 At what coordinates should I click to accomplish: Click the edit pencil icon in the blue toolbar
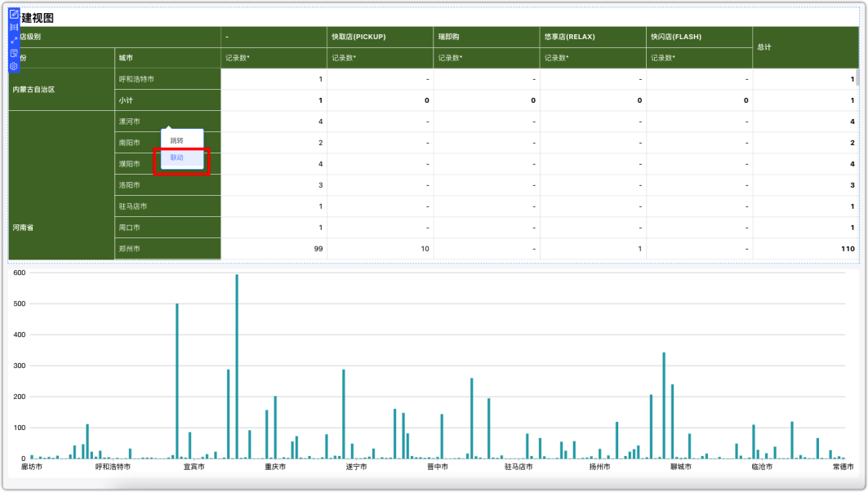click(x=14, y=15)
